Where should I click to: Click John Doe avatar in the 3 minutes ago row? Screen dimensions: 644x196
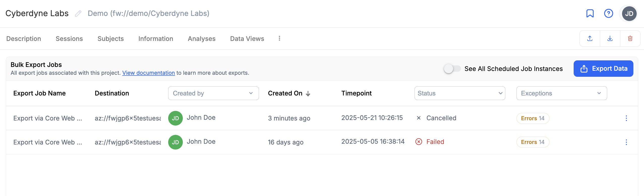(x=175, y=118)
